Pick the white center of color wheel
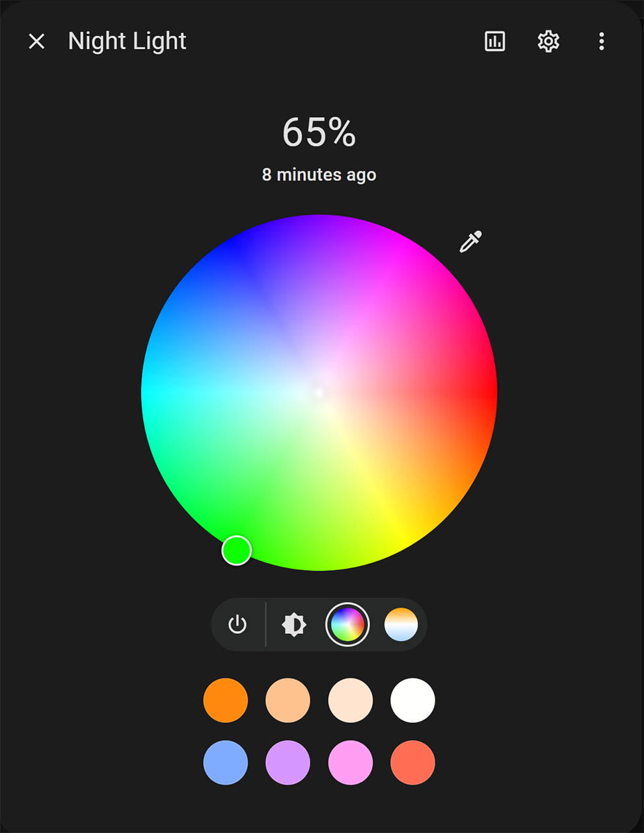 click(319, 392)
